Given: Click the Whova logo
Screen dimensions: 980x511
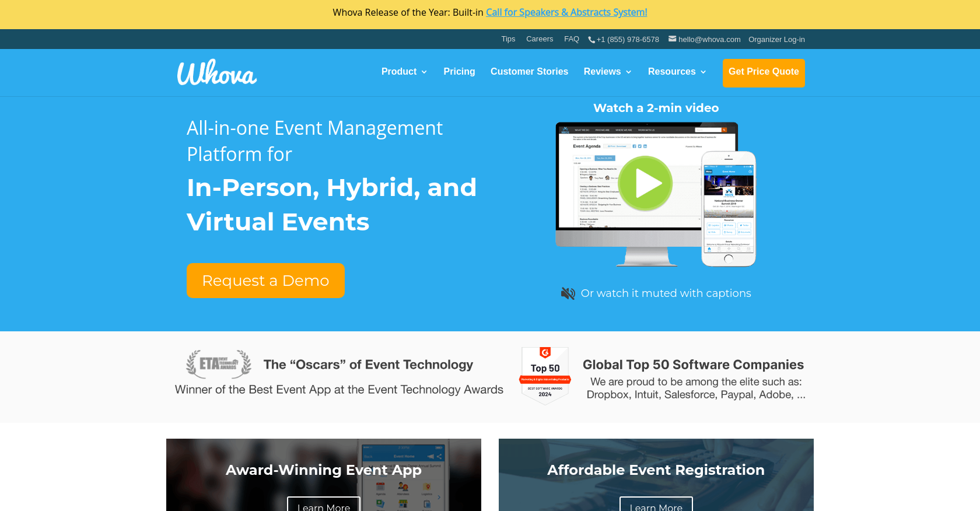Looking at the screenshot, I should pos(217,72).
